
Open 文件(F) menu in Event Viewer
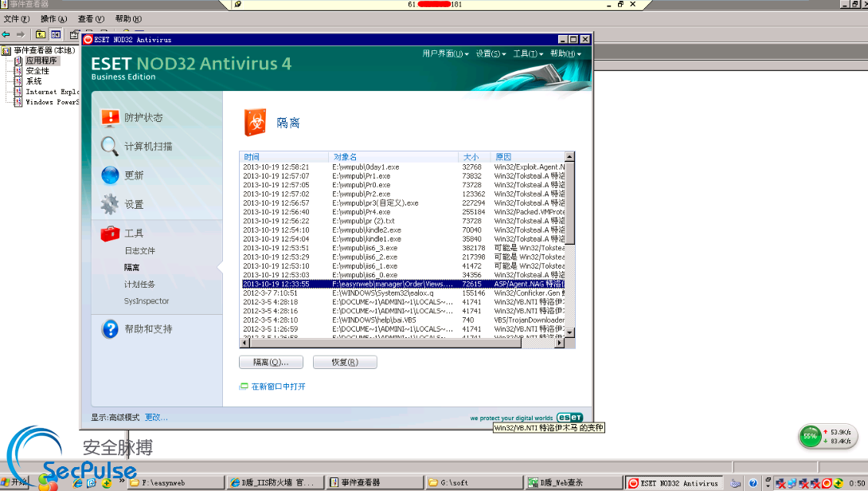pyautogui.click(x=17, y=19)
